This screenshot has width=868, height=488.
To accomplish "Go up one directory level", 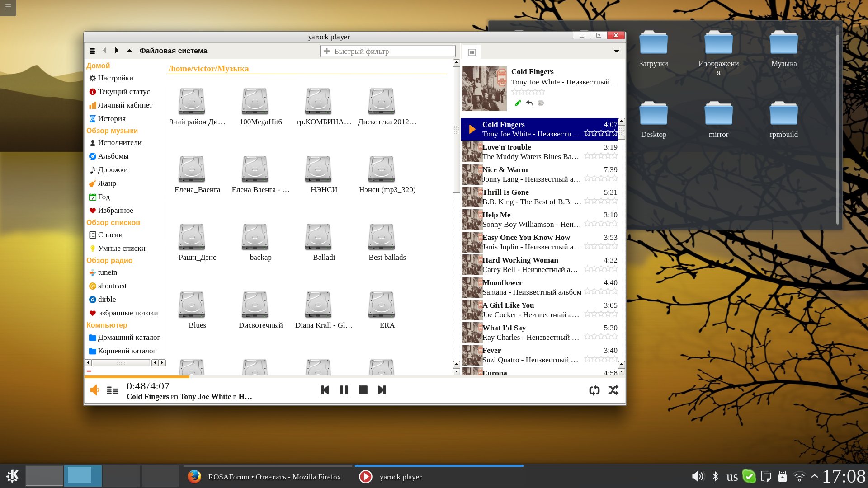I will [x=129, y=51].
